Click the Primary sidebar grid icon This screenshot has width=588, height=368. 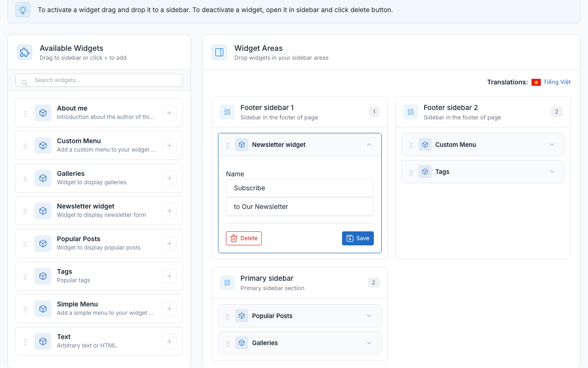pos(227,283)
